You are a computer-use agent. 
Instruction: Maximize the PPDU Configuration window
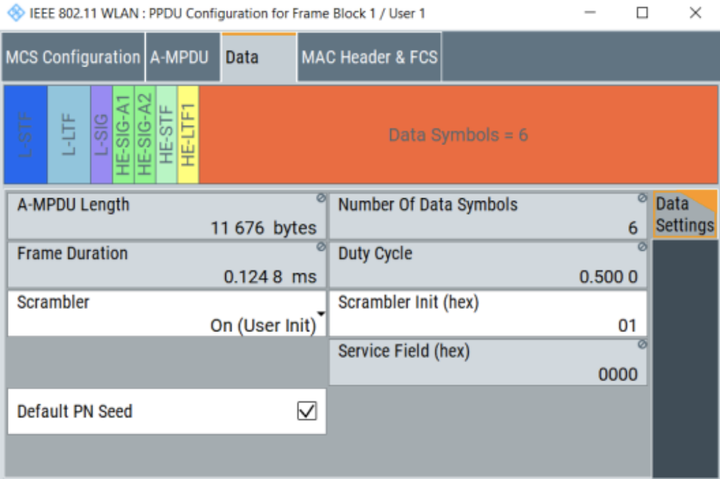coord(642,13)
